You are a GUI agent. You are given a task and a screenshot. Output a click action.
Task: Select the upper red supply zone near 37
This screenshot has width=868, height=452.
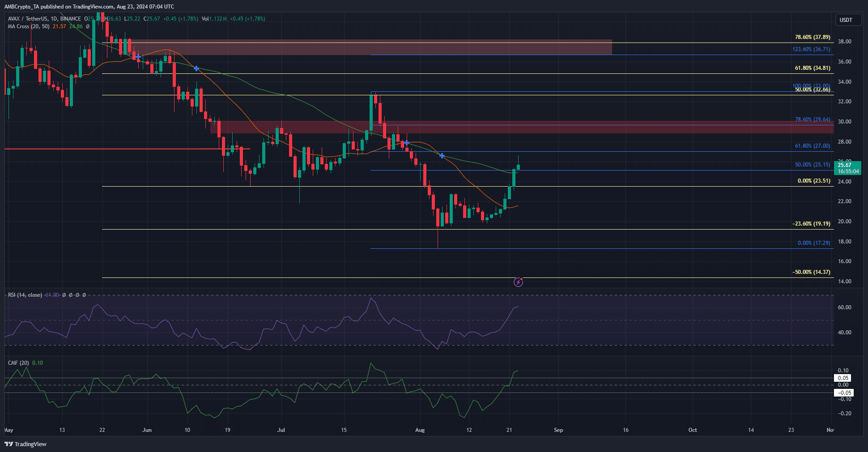(x=370, y=47)
